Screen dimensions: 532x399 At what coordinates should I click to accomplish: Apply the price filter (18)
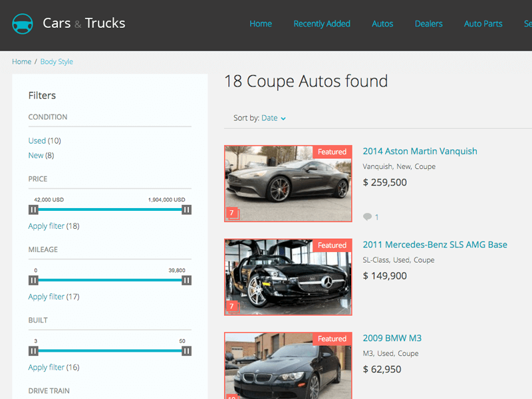46,226
